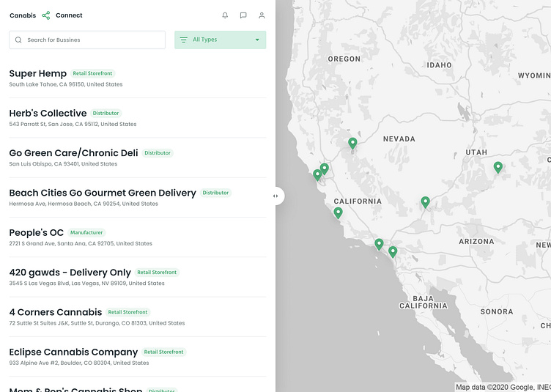This screenshot has height=392, width=551.
Task: Open the user profile icon
Action: tap(262, 15)
